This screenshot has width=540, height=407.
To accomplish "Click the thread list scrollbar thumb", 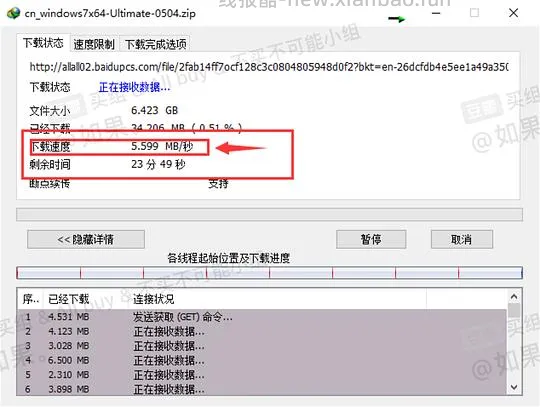I will [514, 311].
